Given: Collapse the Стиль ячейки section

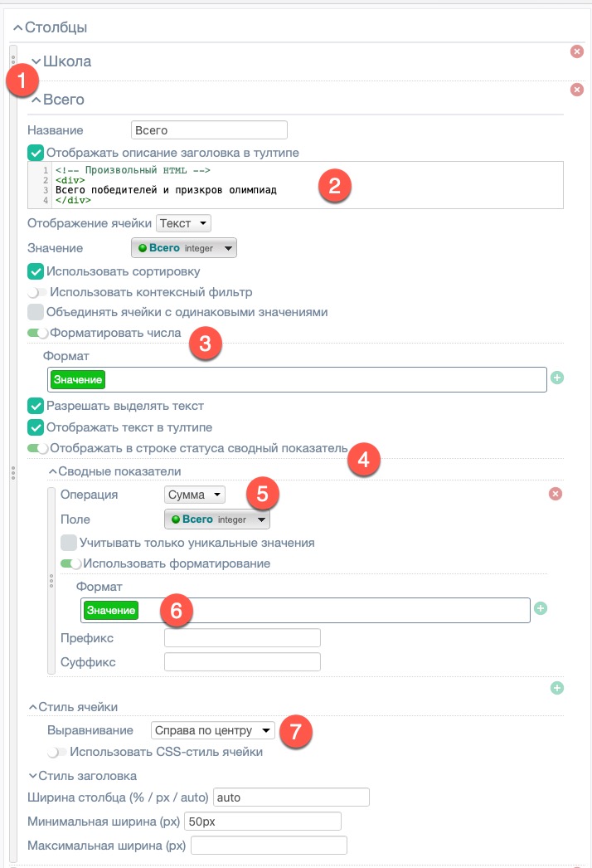Looking at the screenshot, I should (x=33, y=707).
